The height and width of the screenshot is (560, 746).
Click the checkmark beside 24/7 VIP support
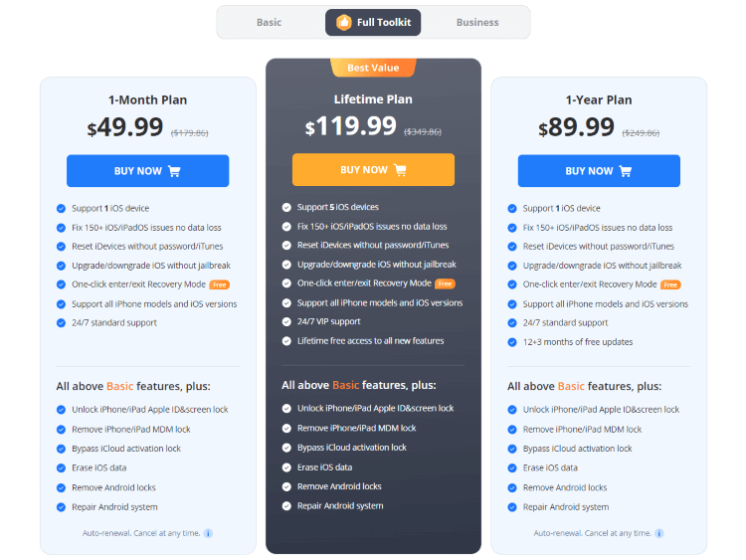[286, 322]
